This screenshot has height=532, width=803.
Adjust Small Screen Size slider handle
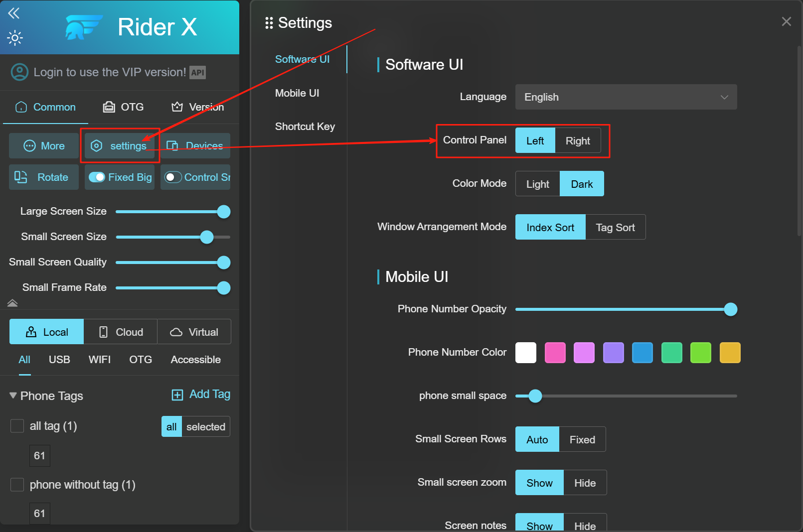pyautogui.click(x=207, y=237)
